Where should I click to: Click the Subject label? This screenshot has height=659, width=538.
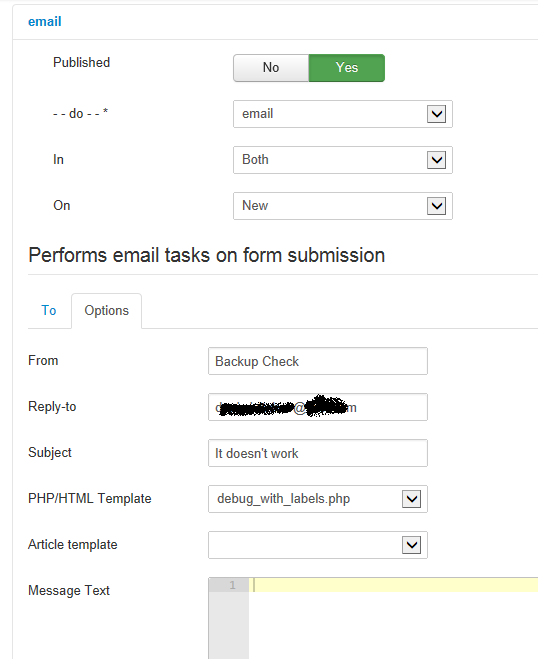click(50, 453)
